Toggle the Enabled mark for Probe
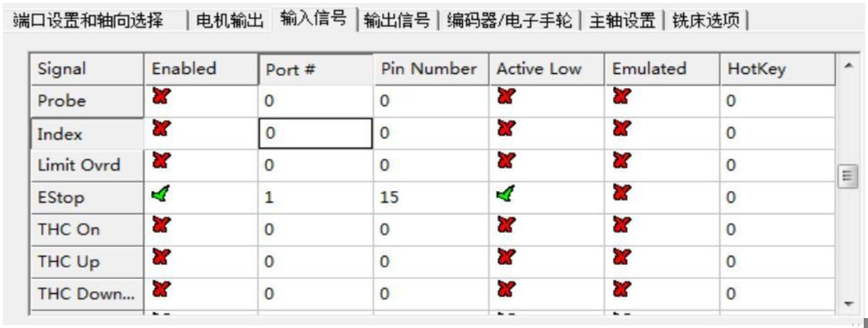 tap(160, 97)
